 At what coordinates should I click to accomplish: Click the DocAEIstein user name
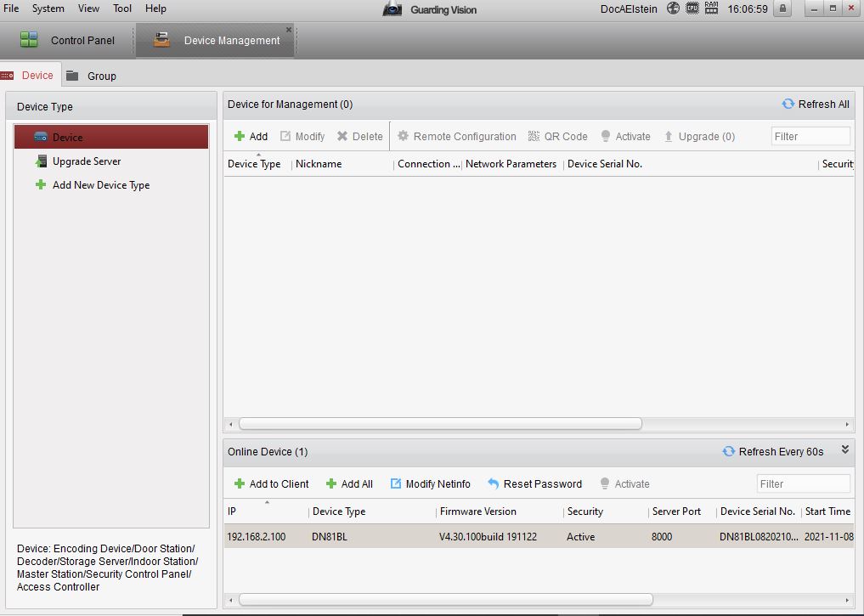pyautogui.click(x=629, y=8)
